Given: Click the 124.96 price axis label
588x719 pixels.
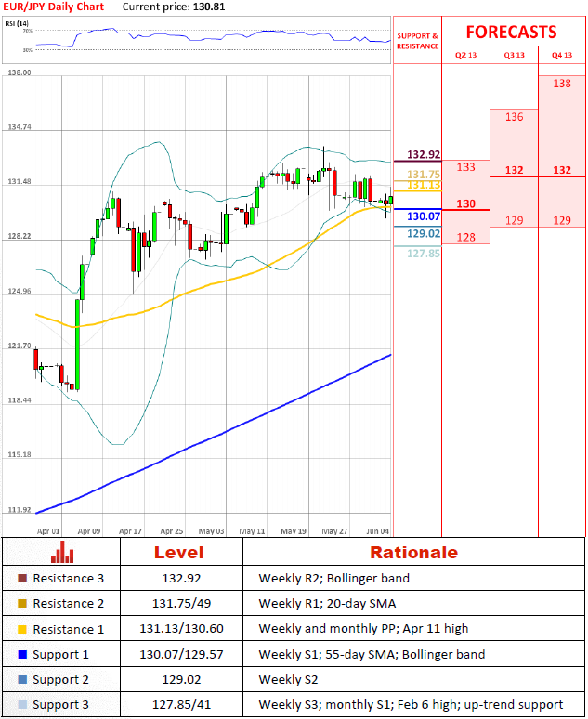Looking at the screenshot, I should point(20,291).
